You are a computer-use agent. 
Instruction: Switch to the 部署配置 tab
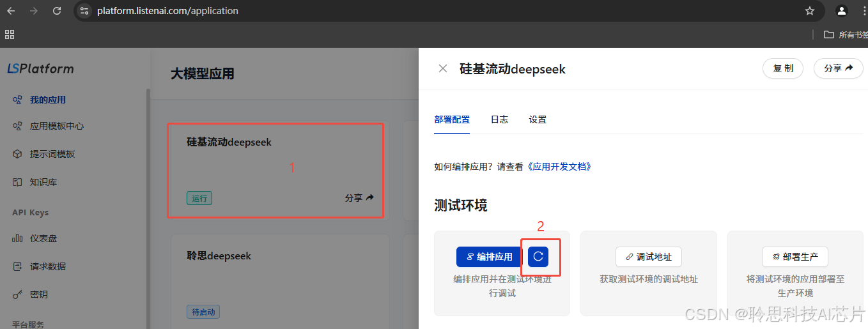point(452,119)
